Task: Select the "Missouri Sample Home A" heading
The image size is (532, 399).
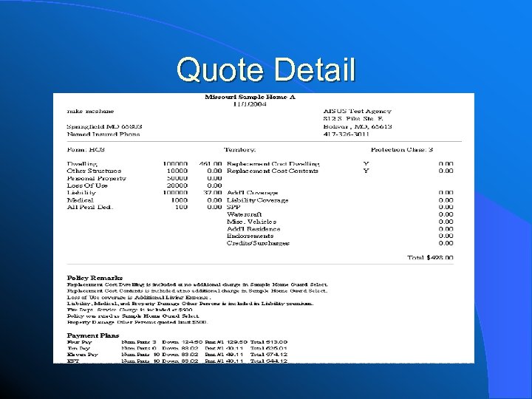Action: click(250, 97)
